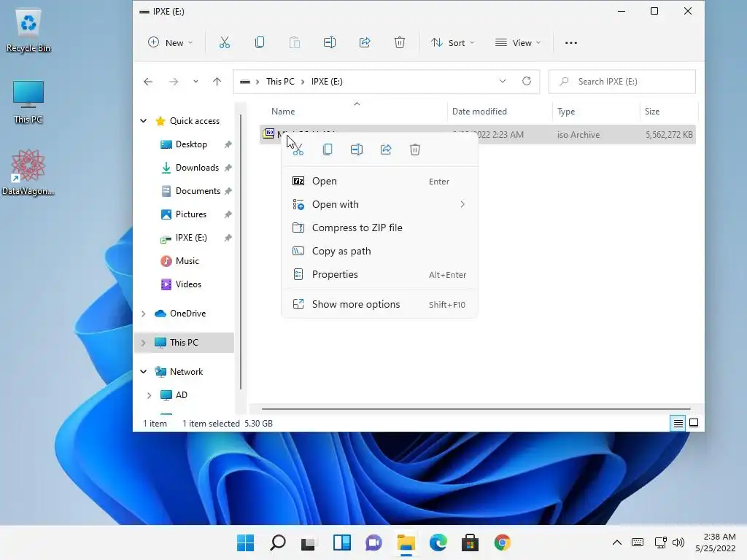The width and height of the screenshot is (747, 560).
Task: Click the navigation pane vertical scrollbar
Action: (241, 252)
